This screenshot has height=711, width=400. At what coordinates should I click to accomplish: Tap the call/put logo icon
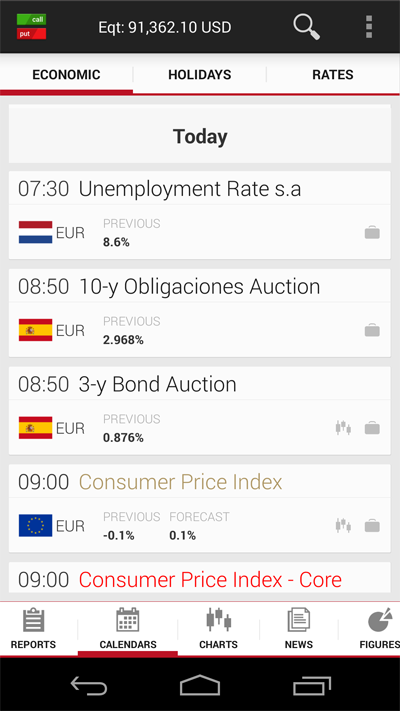31,27
